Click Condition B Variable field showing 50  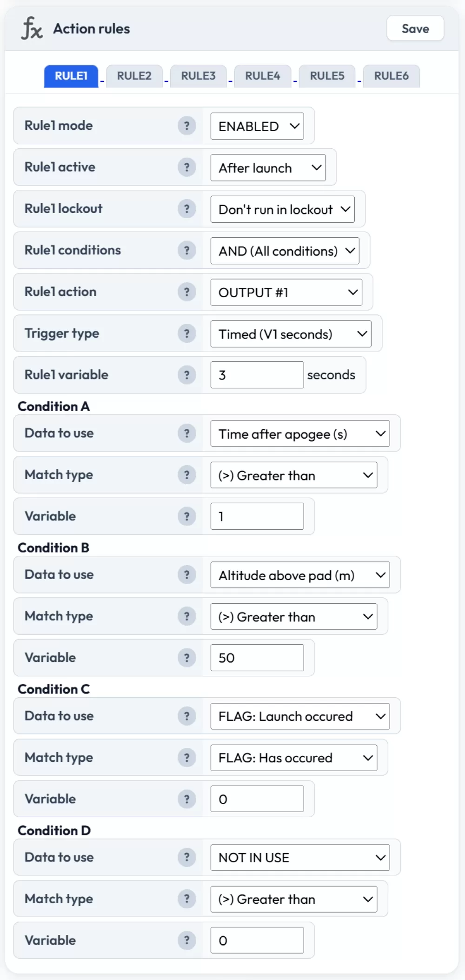(257, 658)
